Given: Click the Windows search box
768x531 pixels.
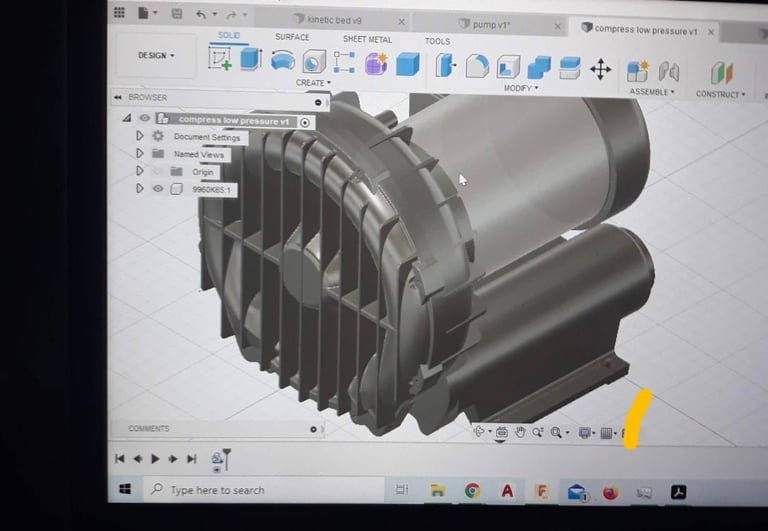Looking at the screenshot, I should 264,490.
